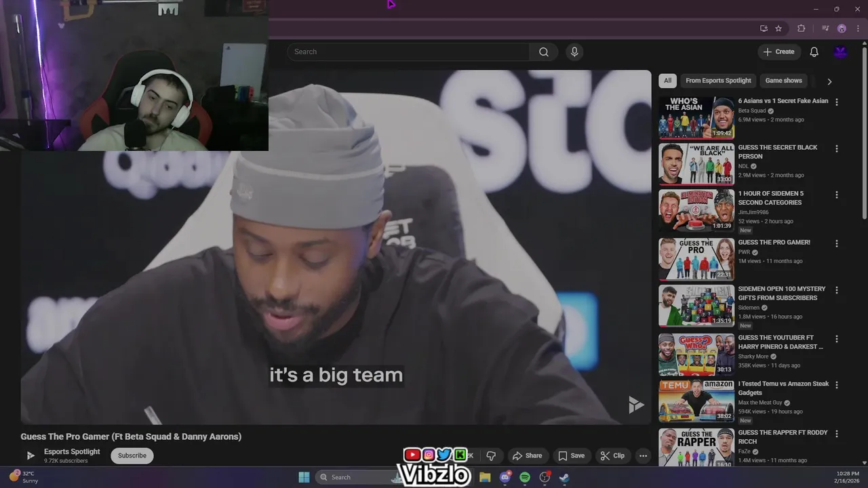Viewport: 868px width, 488px height.
Task: Open title "I Tested Temu vs Amazon Steak Gadgets"
Action: coord(783,388)
